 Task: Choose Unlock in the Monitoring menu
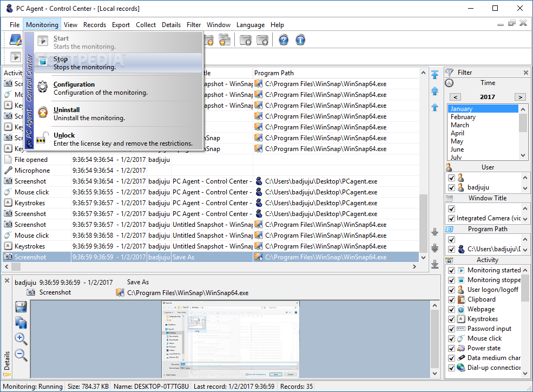point(119,139)
